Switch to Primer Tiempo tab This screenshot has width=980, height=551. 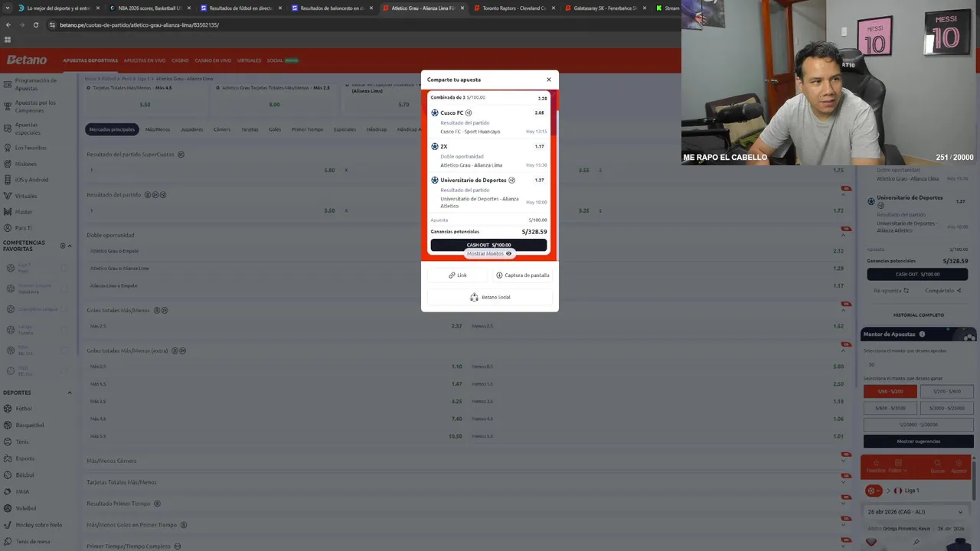pos(307,129)
